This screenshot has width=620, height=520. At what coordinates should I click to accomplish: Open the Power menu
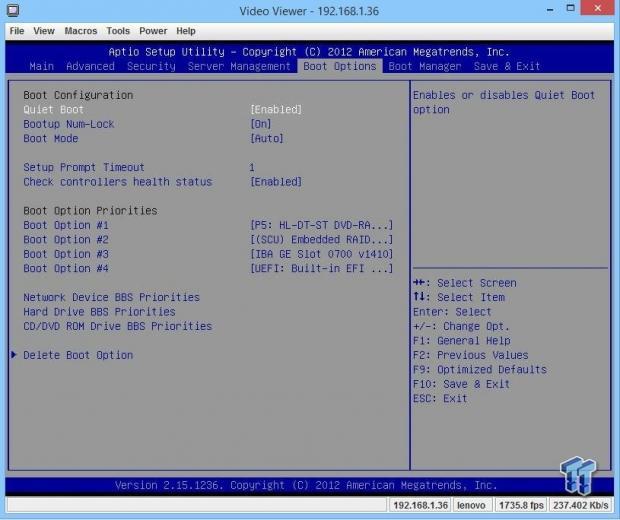pyautogui.click(x=153, y=31)
